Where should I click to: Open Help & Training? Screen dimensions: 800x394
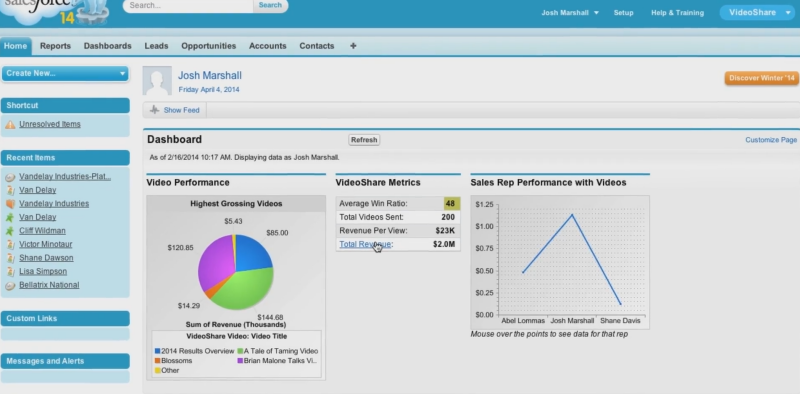677,13
